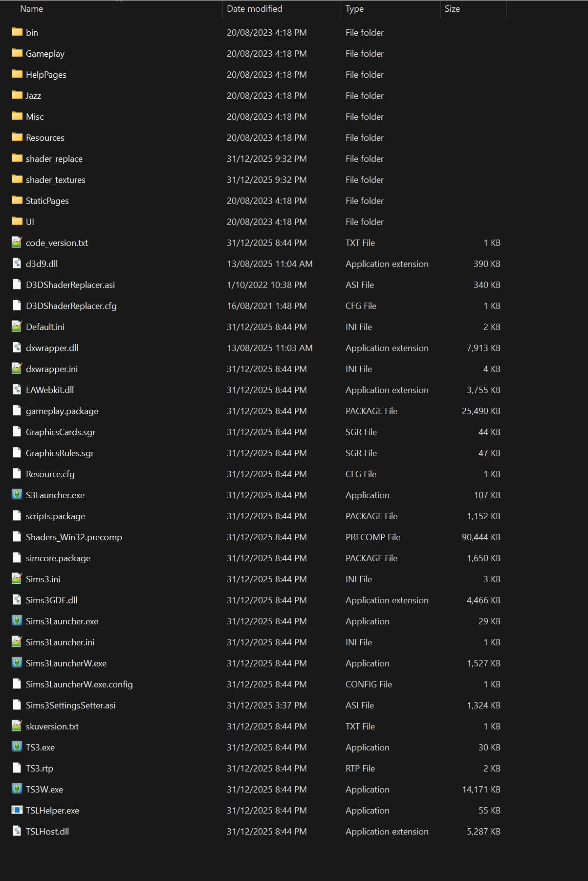Click the 25,490 KB size value

pos(481,411)
